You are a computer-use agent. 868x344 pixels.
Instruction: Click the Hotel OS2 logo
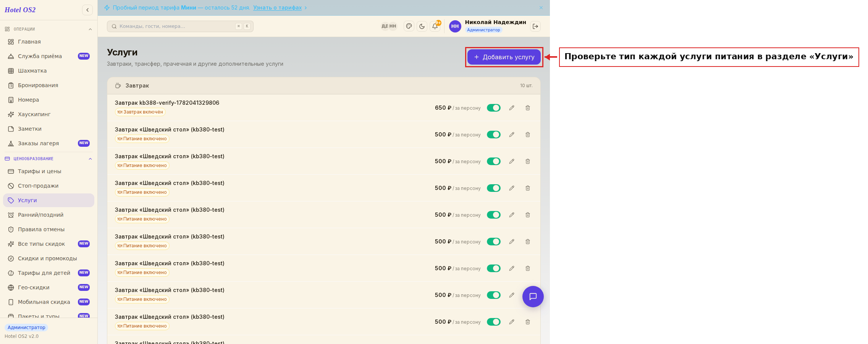click(20, 10)
